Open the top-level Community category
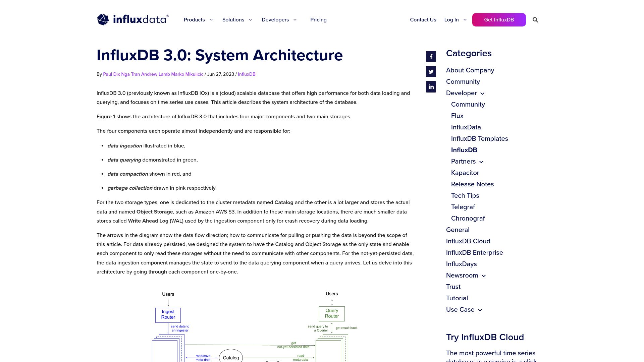The image size is (644, 362). [463, 81]
